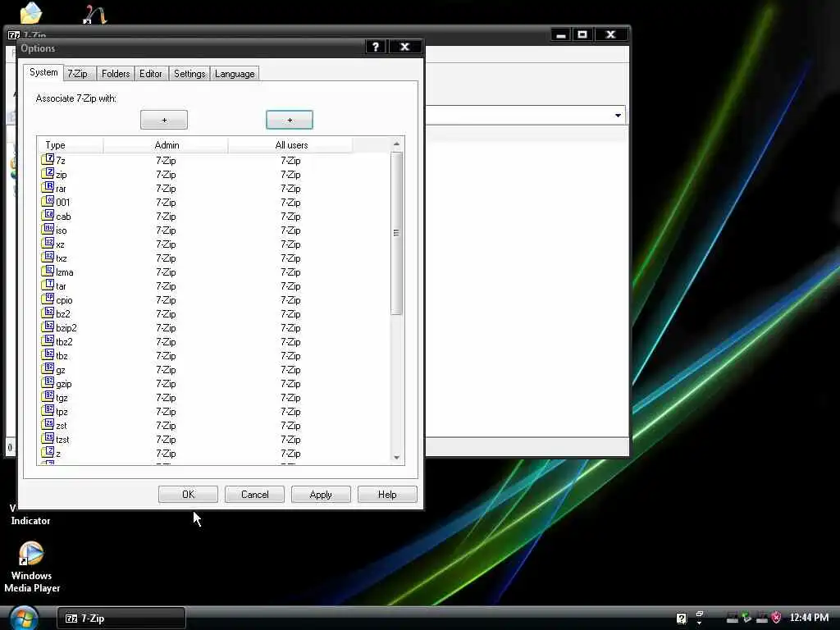Click the tbz2 file type icon

[x=48, y=340]
